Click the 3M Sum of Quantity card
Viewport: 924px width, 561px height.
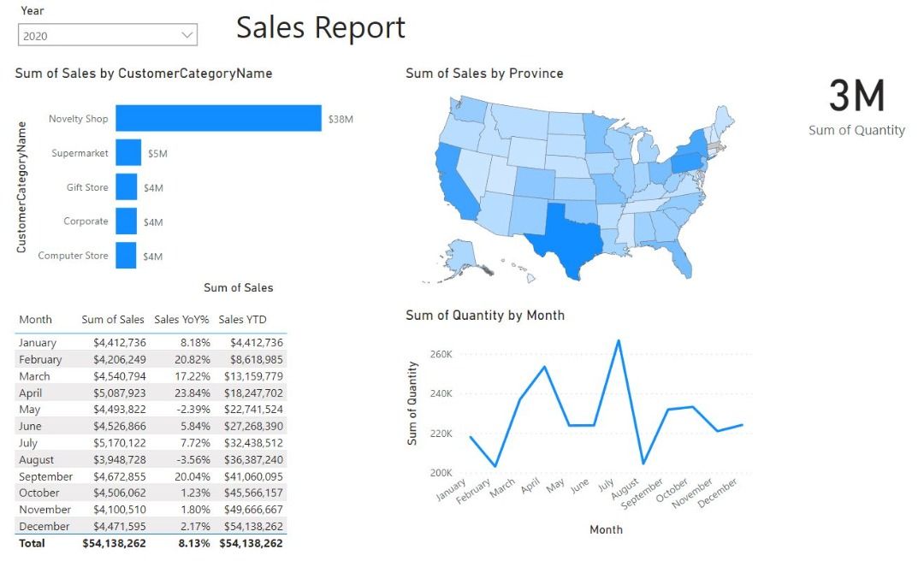click(856, 108)
